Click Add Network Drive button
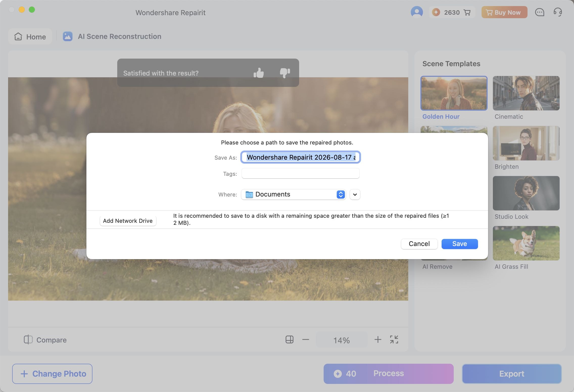This screenshot has height=392, width=574. pyautogui.click(x=128, y=221)
